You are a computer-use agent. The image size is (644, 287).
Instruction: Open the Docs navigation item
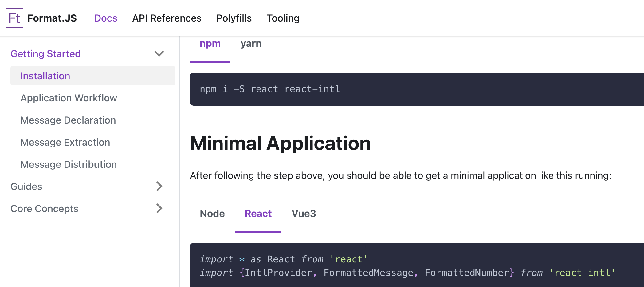(x=105, y=18)
